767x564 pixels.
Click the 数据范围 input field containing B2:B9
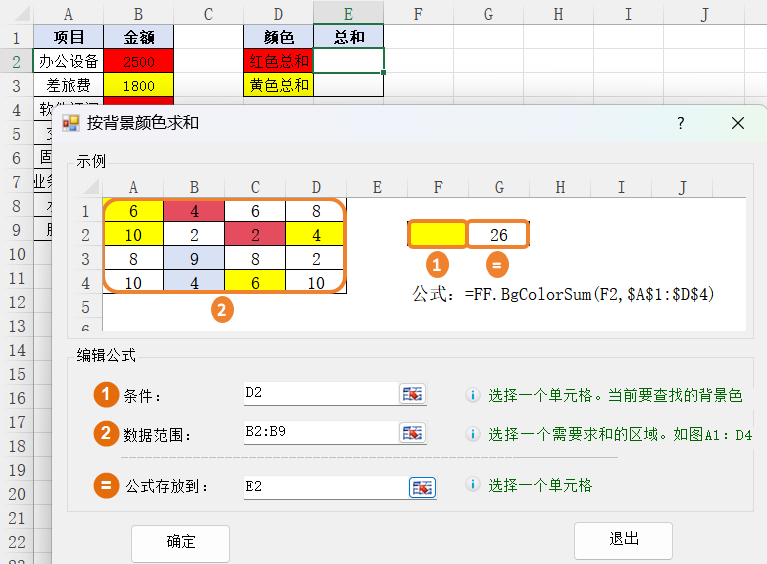point(318,433)
